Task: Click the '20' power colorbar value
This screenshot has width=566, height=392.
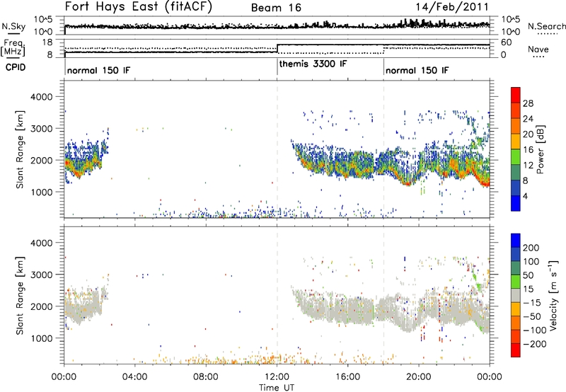Action: tap(528, 134)
